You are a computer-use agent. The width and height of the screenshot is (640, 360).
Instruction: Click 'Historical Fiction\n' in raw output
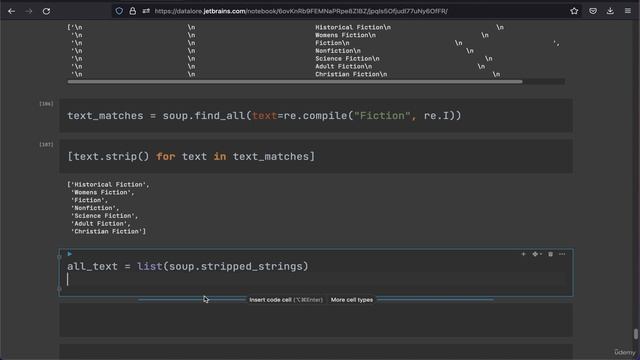click(x=353, y=27)
